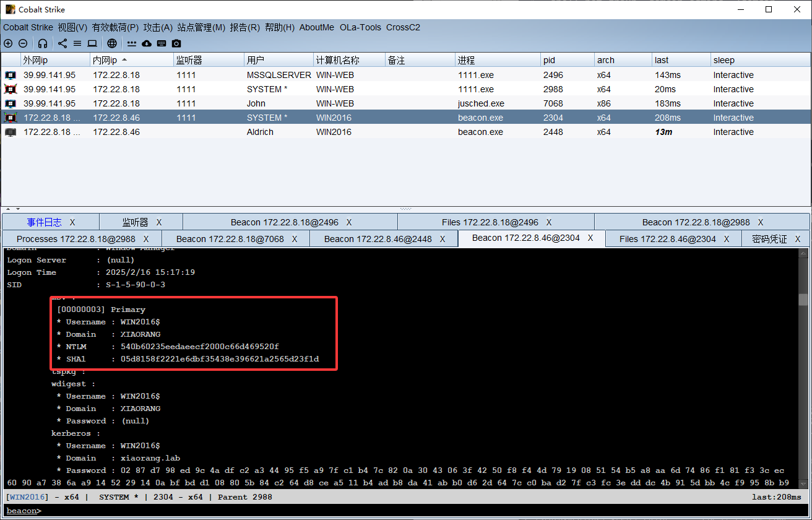
Task: Open the AboutMe menu
Action: click(x=317, y=27)
